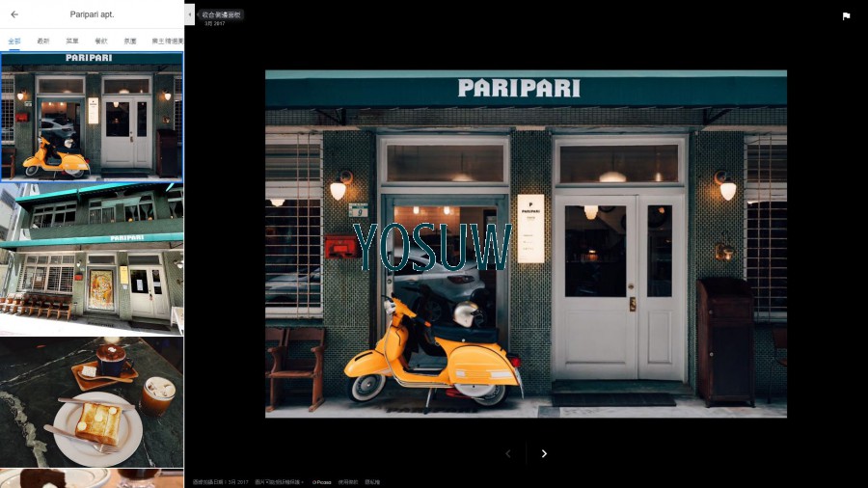Click the image capture date text in the footer

pyautogui.click(x=220, y=482)
